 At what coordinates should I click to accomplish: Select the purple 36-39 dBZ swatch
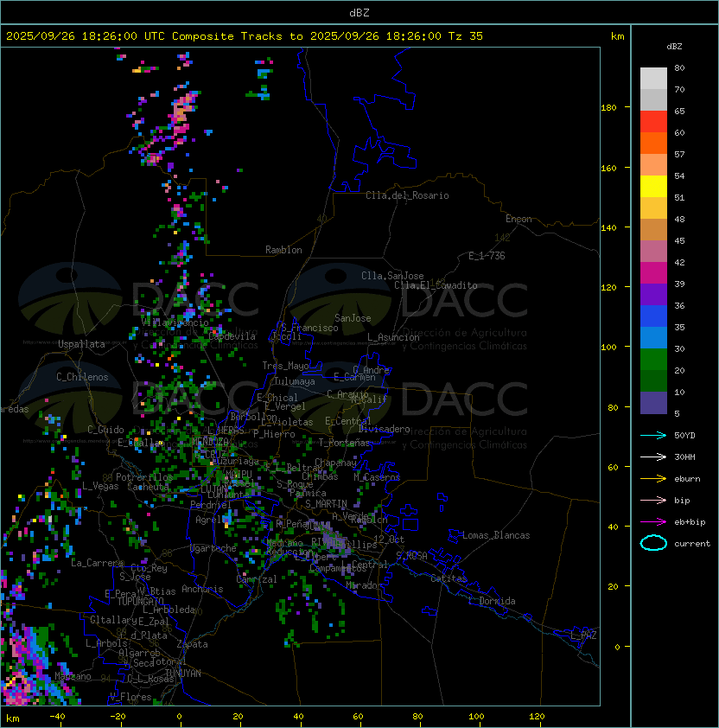(x=653, y=294)
